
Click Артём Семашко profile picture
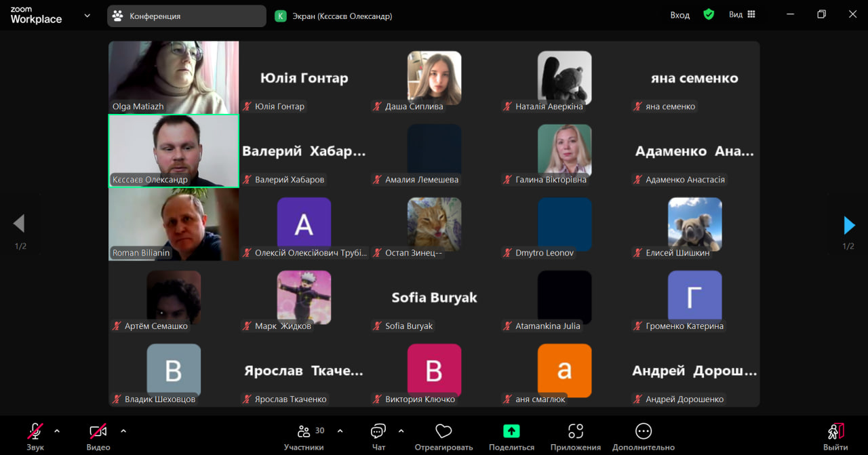click(x=174, y=296)
